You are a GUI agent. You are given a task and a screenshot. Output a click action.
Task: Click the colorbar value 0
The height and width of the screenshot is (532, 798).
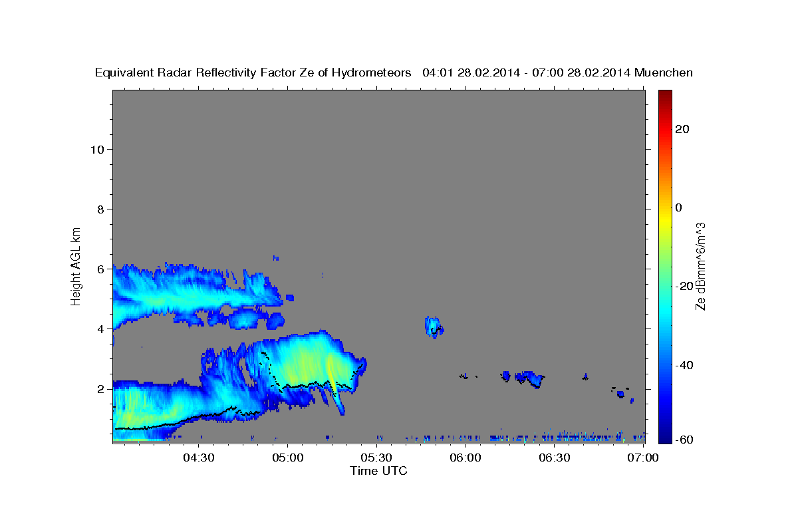[x=679, y=207]
